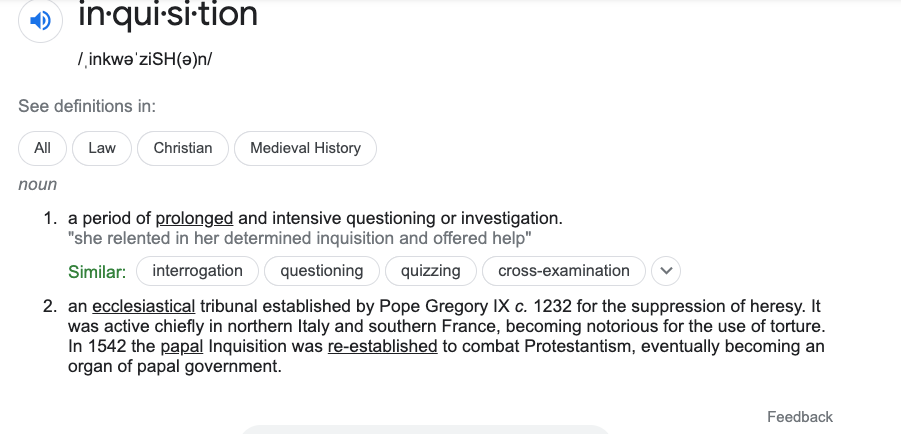Click the phonetic pronunciation text

coord(145,59)
